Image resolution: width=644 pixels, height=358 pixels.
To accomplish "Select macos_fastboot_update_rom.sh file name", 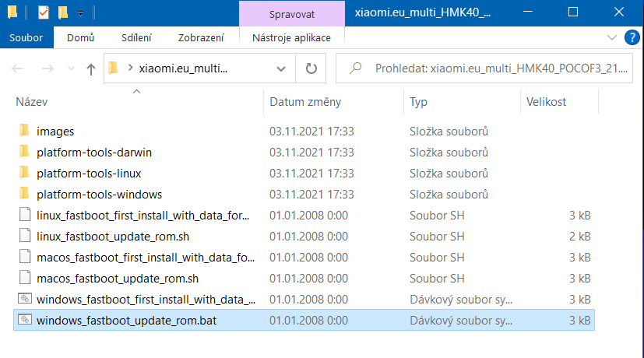I will [x=118, y=279].
